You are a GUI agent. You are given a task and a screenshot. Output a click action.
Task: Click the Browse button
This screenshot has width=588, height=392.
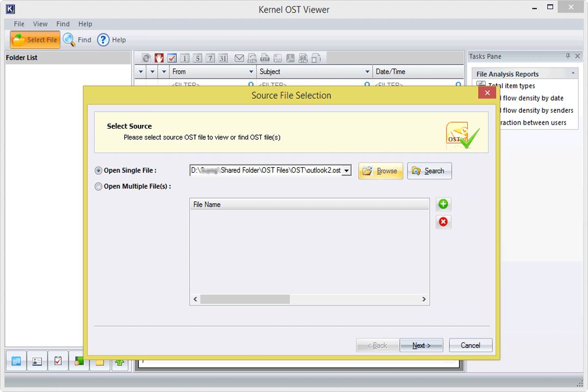tap(381, 170)
